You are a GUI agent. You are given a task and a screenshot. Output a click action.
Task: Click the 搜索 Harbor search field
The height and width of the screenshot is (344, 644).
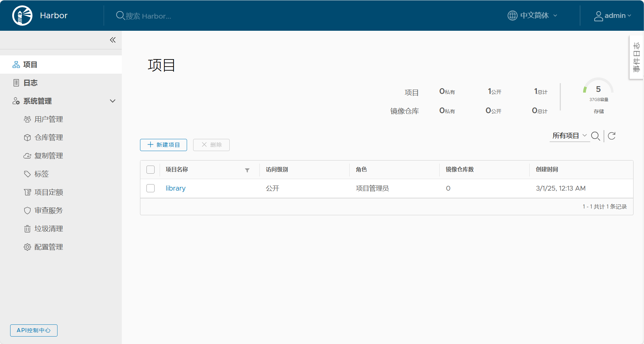[148, 16]
